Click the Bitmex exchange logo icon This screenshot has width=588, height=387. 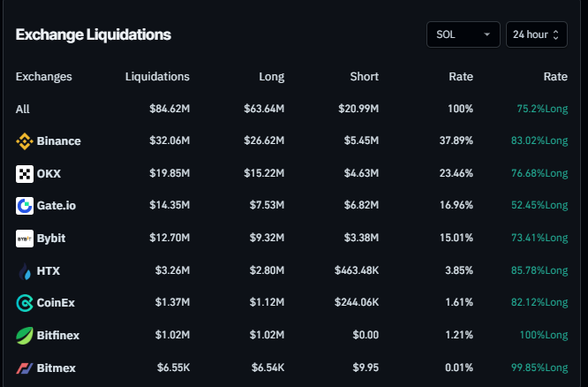coord(25,368)
